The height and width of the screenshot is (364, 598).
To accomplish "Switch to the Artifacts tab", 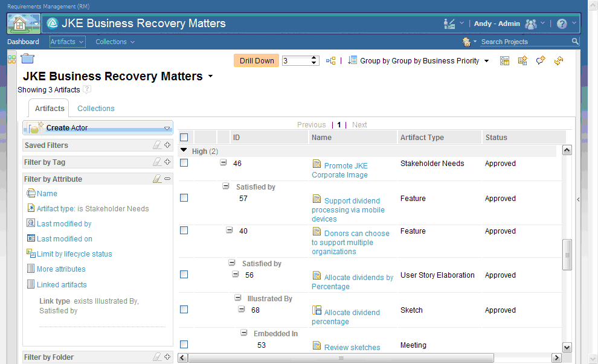I will point(49,108).
